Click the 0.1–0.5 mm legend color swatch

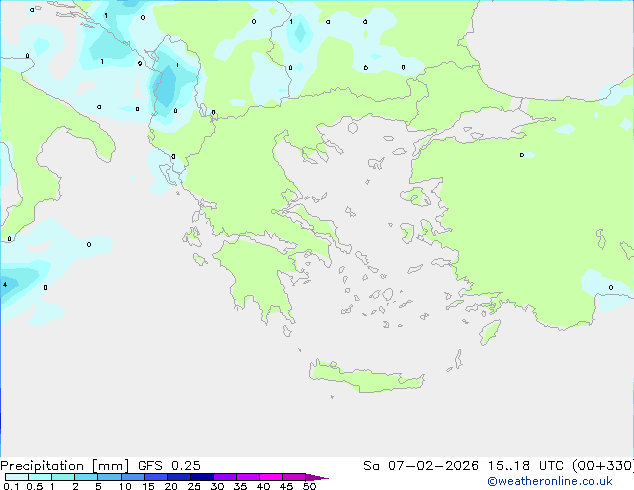coord(17,477)
